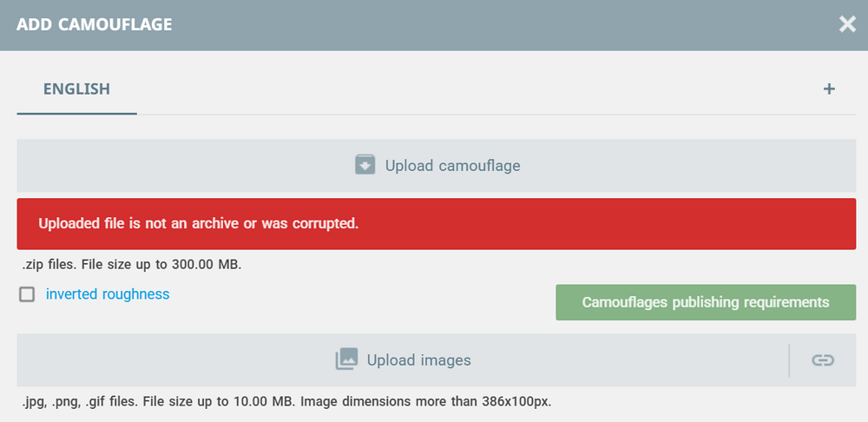Add a new language tab with plus icon
The image size is (868, 422).
[829, 89]
